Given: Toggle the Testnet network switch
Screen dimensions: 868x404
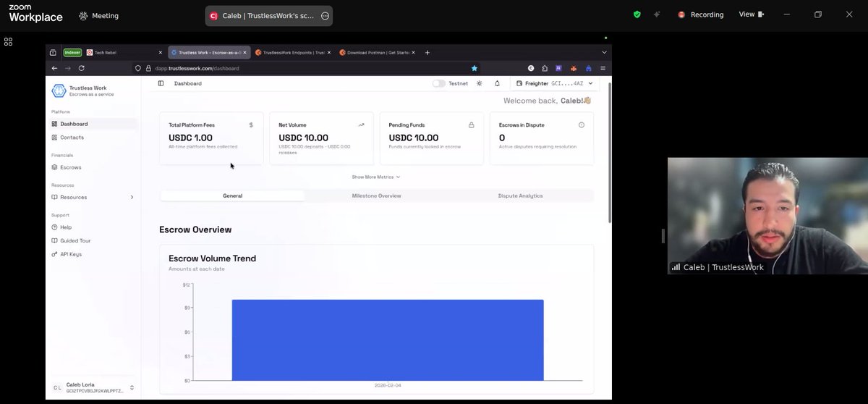Looking at the screenshot, I should (438, 83).
